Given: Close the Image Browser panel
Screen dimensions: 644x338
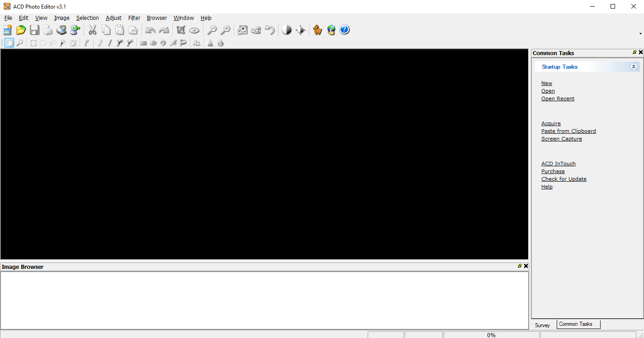Looking at the screenshot, I should [x=526, y=266].
